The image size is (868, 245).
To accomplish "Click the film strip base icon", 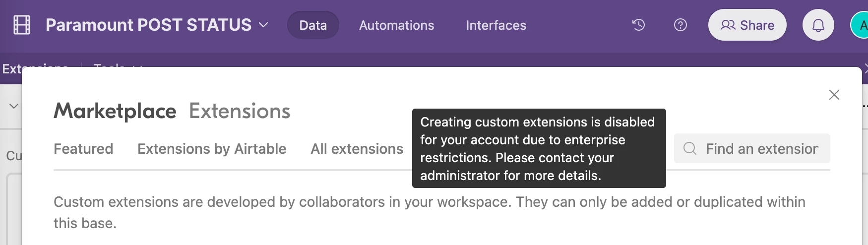I will (22, 25).
